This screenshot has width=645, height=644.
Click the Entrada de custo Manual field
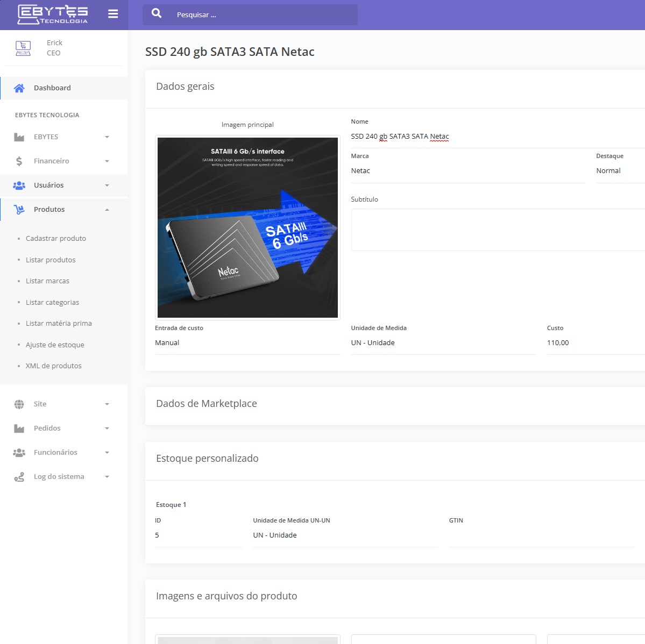click(x=247, y=343)
